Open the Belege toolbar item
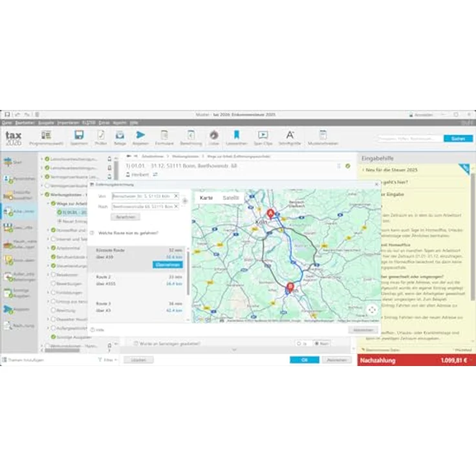This screenshot has height=476, width=476. click(120, 138)
